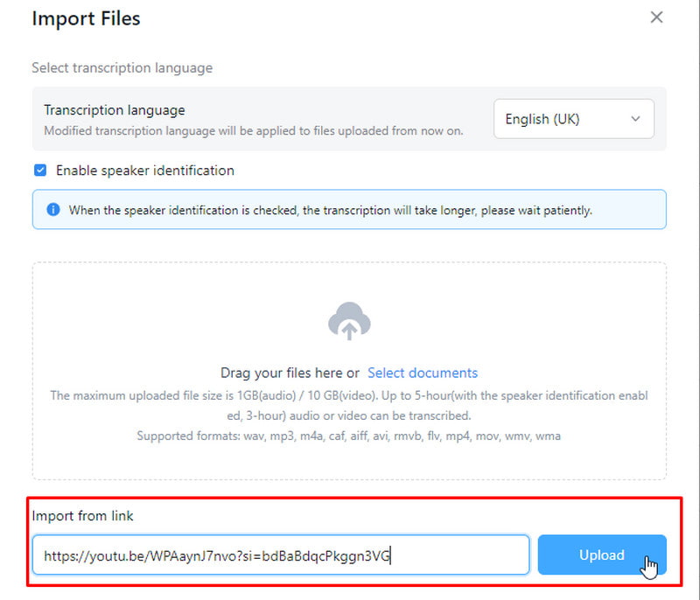Open the Select documents link
The width and height of the screenshot is (700, 600).
point(423,373)
